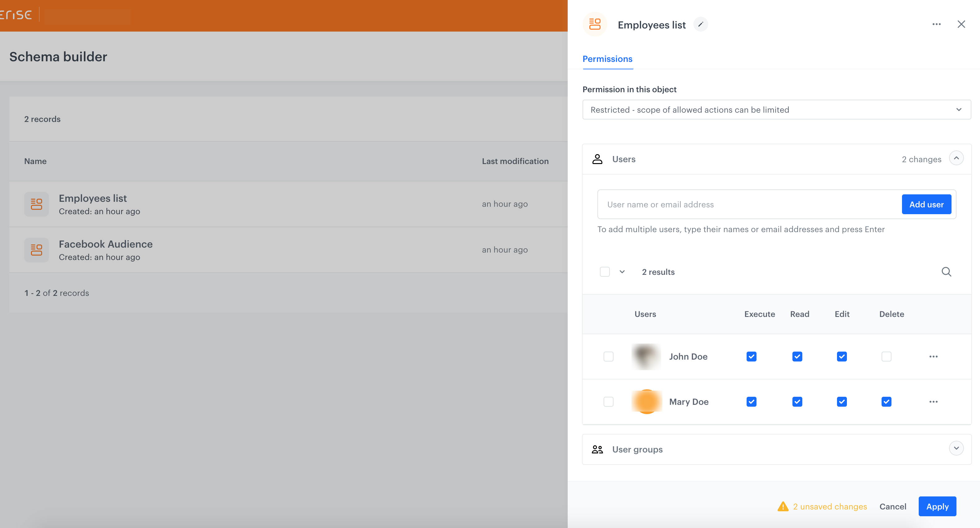Screen dimensions: 980x528
Task: Select the row checkbox for John Doe
Action: (608, 357)
